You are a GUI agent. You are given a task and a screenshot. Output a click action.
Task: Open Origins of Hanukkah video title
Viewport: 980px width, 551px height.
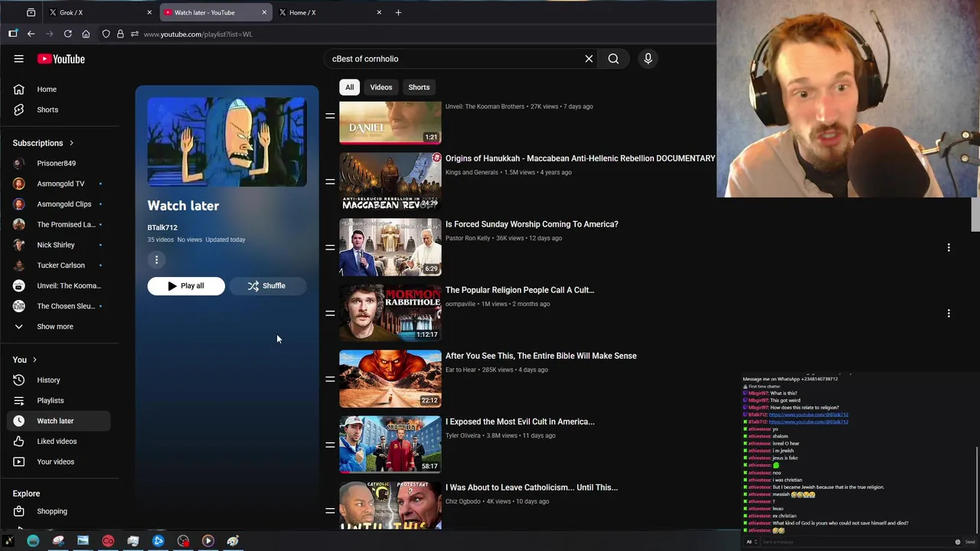580,158
